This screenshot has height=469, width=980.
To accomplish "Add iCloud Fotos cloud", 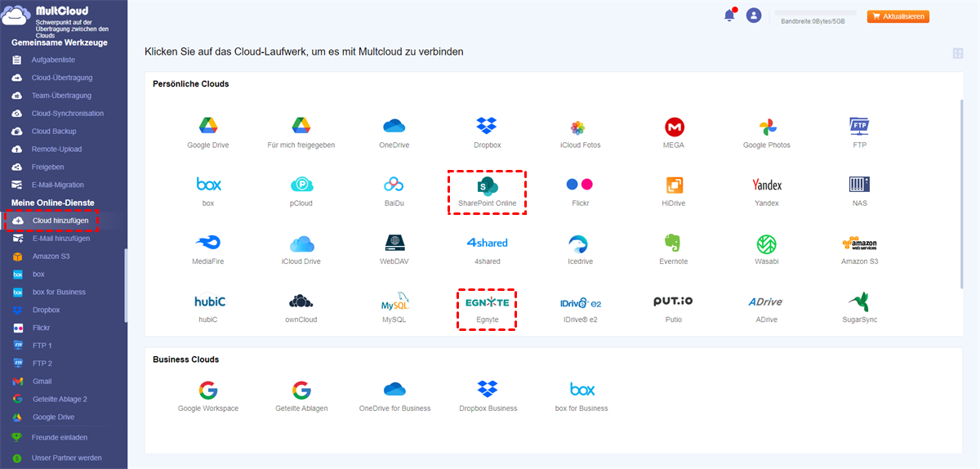I will [x=577, y=127].
